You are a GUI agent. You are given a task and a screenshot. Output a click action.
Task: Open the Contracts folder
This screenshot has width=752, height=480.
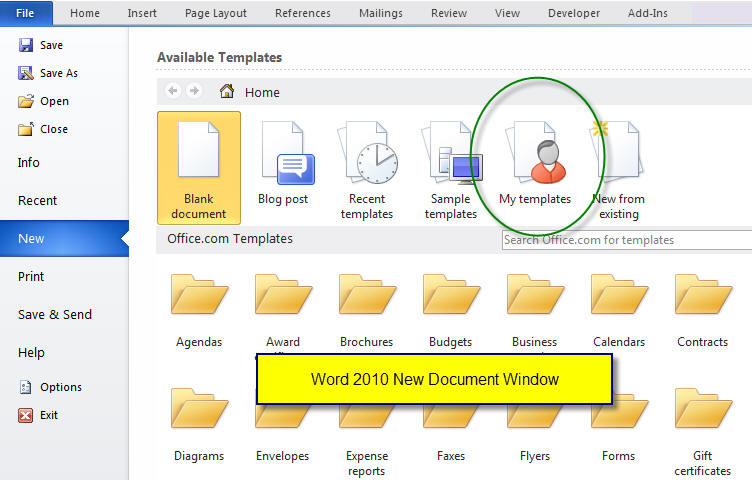pyautogui.click(x=703, y=294)
